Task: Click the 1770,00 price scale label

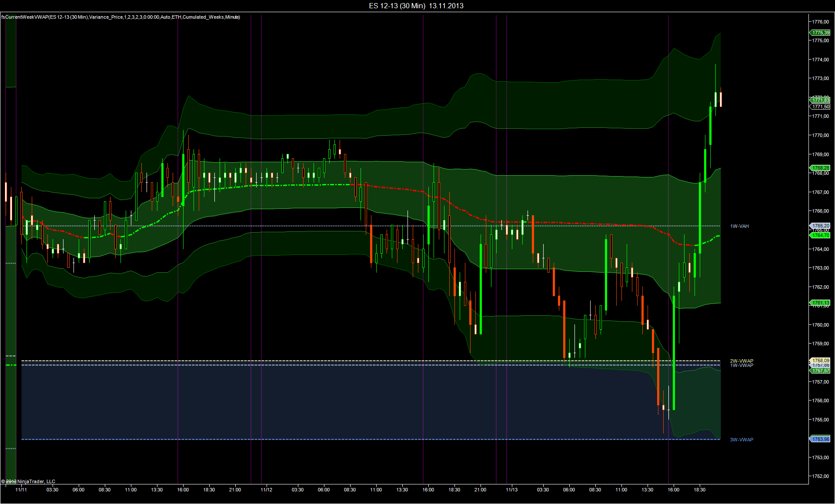Action: [x=821, y=135]
